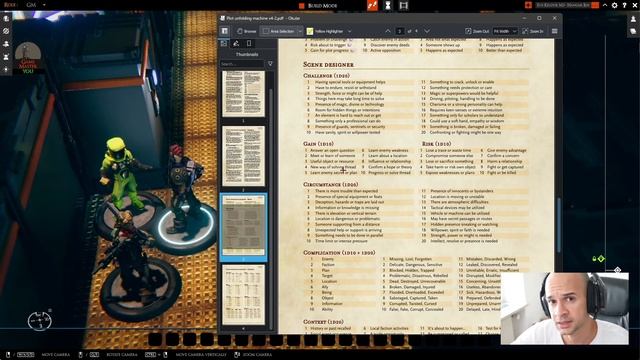This screenshot has width=640, height=360.
Task: Open the Roll menu in top bar
Action: tap(10, 5)
